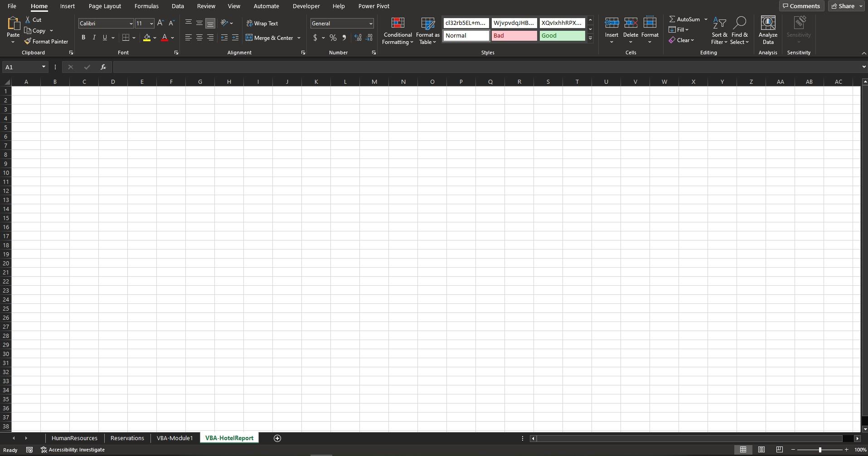
Task: Open the font name dropdown showing Calibri
Action: click(131, 24)
